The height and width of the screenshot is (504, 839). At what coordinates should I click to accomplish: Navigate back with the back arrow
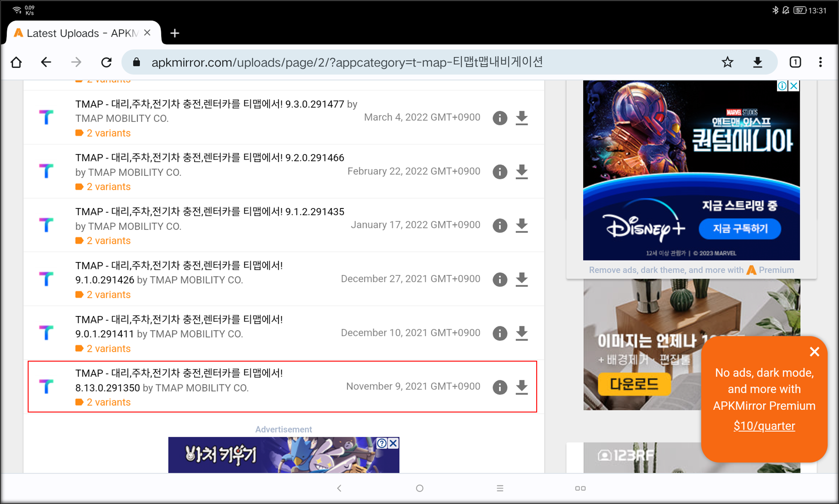point(46,62)
